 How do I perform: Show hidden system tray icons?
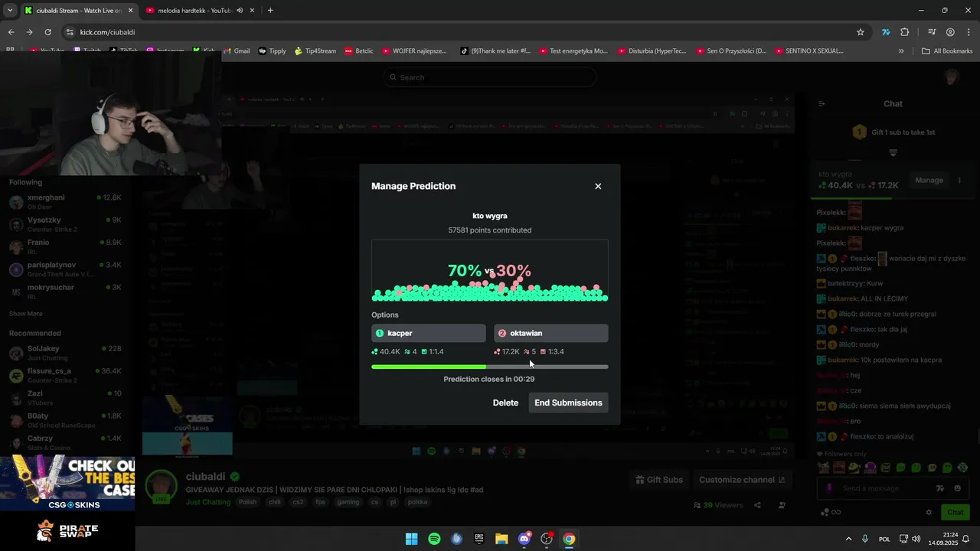point(848,539)
